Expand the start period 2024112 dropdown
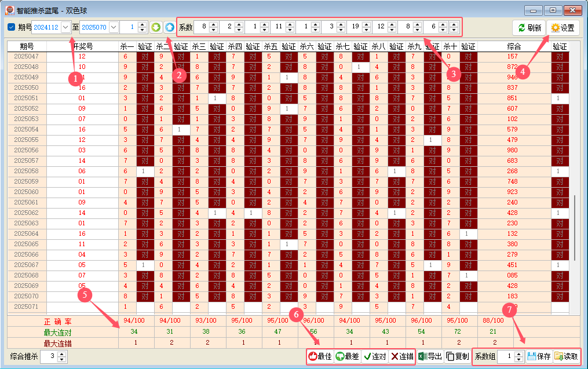The width and height of the screenshot is (588, 369). (65, 27)
